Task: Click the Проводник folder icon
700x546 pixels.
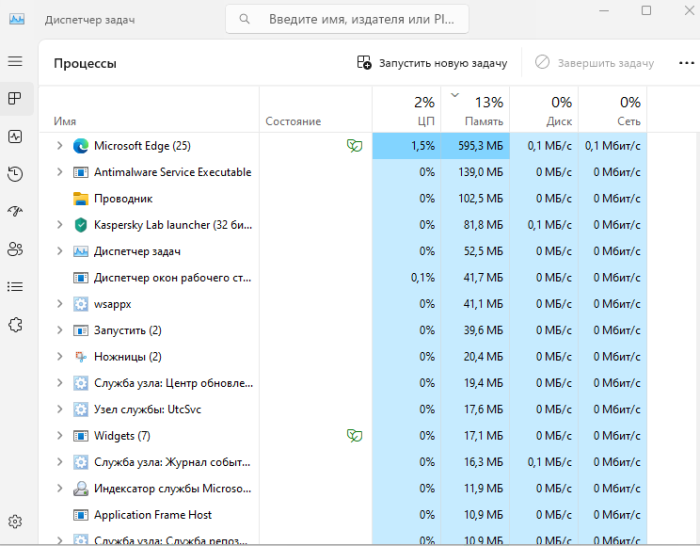Action: [81, 199]
